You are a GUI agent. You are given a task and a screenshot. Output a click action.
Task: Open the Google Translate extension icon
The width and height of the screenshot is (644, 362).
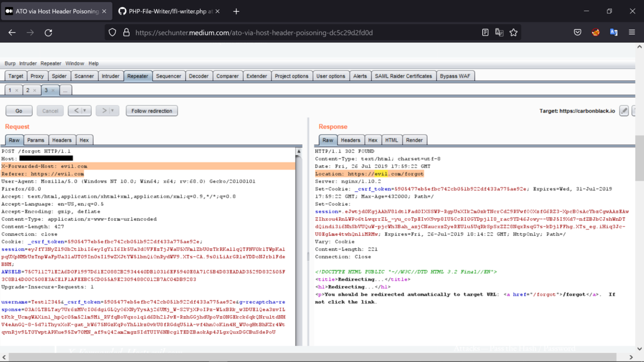pyautogui.click(x=614, y=32)
